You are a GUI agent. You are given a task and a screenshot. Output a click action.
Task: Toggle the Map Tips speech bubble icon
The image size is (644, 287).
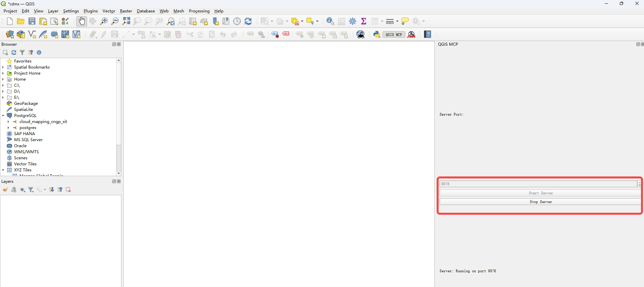click(x=405, y=21)
